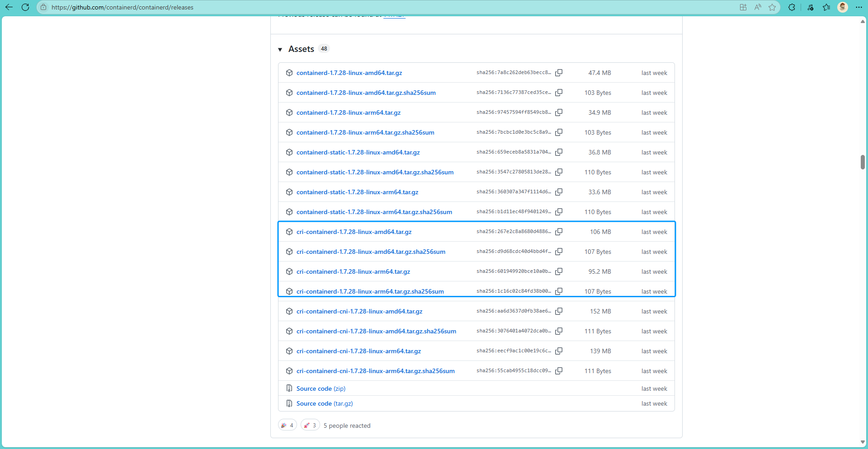
Task: Click the browser back arrow
Action: pyautogui.click(x=9, y=7)
